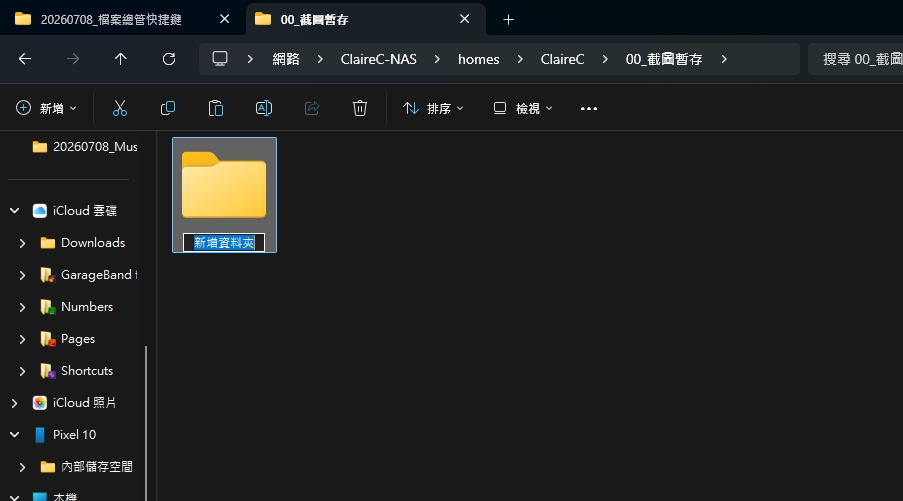Click 00_截圖暫存 in the breadcrumb
The width and height of the screenshot is (903, 501).
point(663,59)
